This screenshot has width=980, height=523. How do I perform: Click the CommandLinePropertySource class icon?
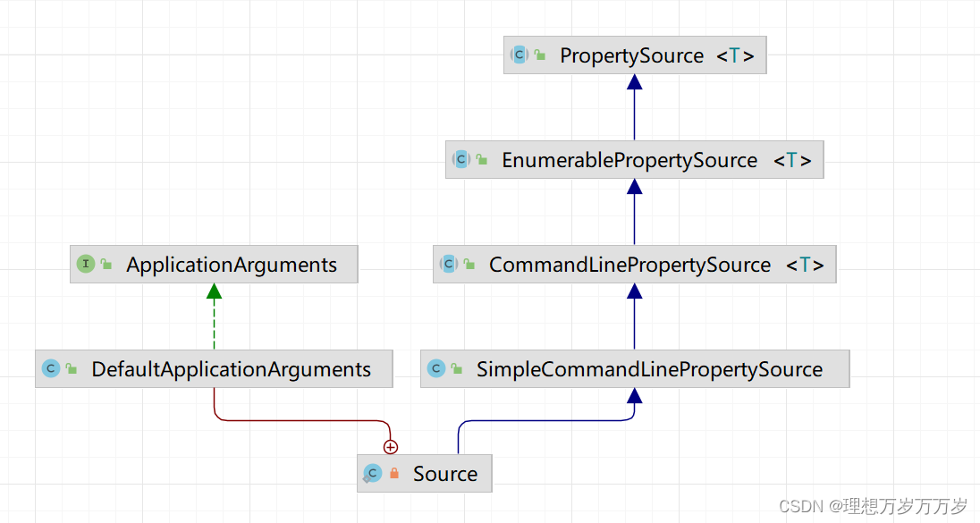click(x=449, y=265)
